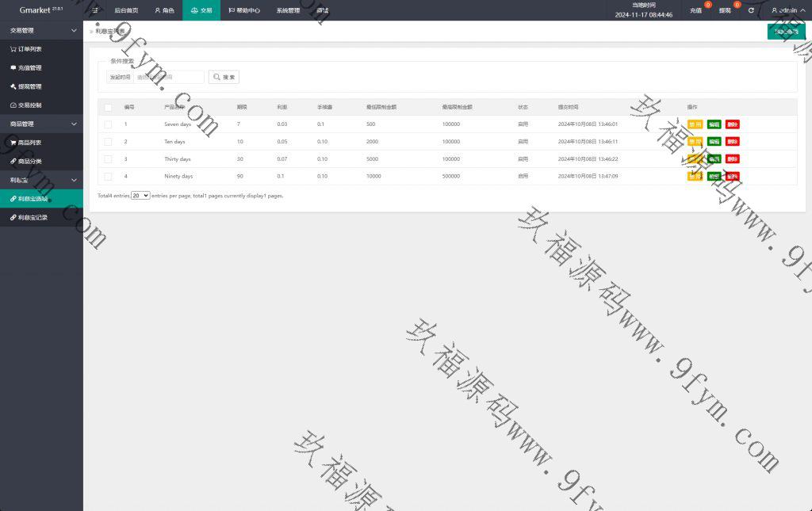Click the 搜索 search button
The width and height of the screenshot is (812, 511).
(x=224, y=77)
